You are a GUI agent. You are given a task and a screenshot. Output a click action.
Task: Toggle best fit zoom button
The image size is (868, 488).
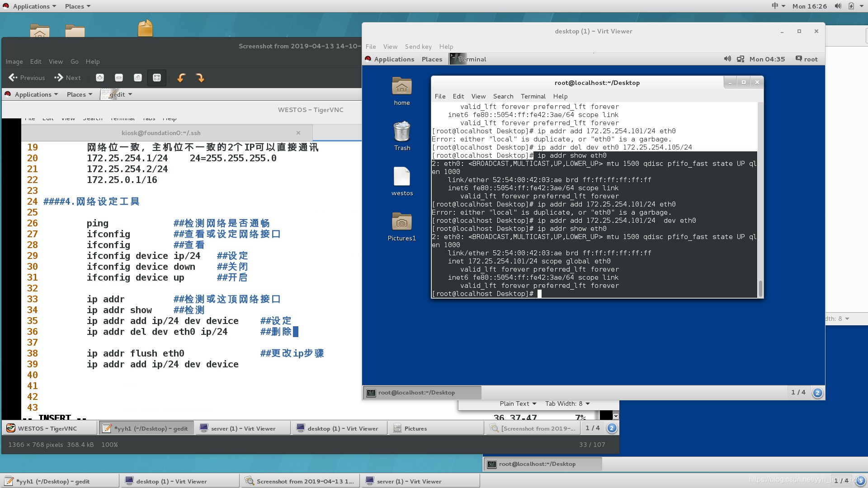click(157, 78)
